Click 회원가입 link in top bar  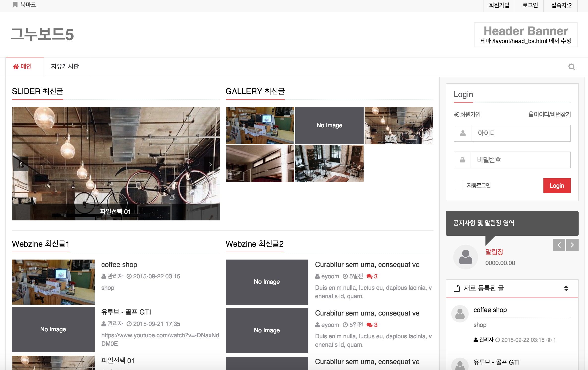click(x=499, y=5)
